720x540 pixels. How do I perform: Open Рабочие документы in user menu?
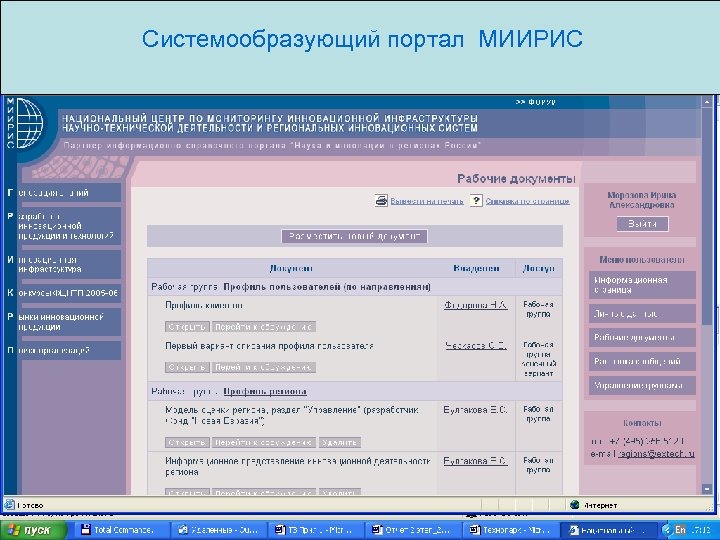pyautogui.click(x=642, y=338)
